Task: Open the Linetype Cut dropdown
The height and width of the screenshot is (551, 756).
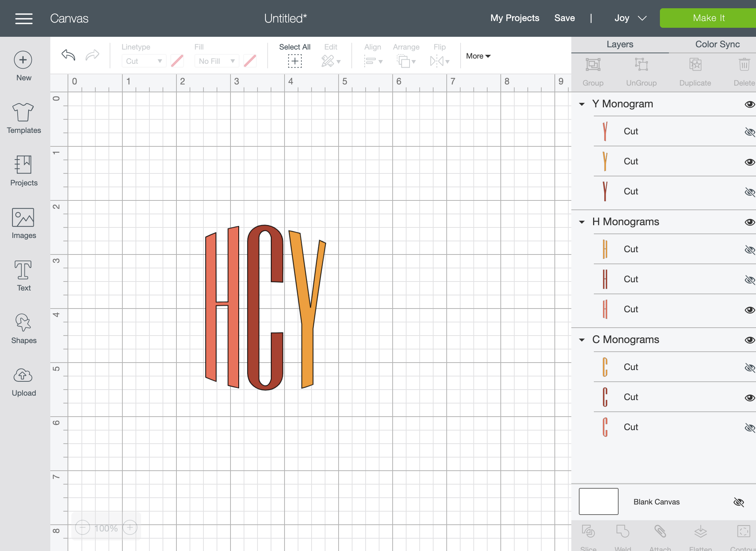Action: point(144,61)
